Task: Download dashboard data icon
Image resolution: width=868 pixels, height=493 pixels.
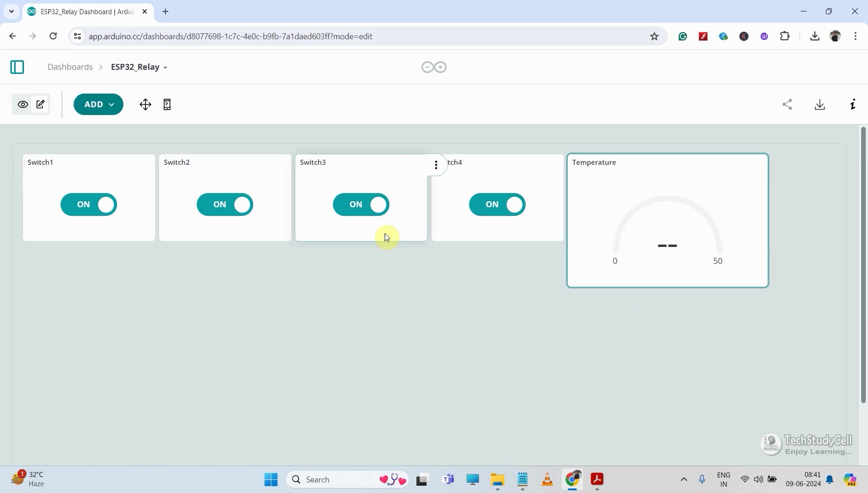Action: pyautogui.click(x=820, y=104)
